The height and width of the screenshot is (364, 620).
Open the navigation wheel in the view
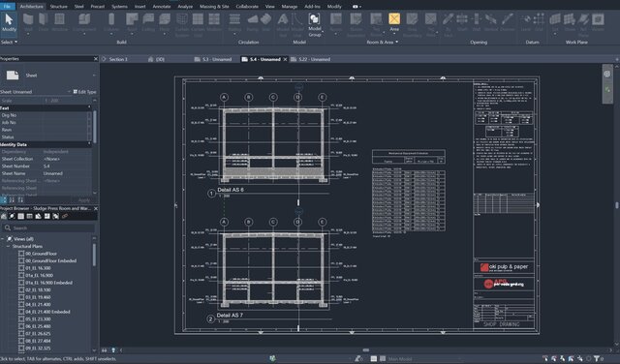coord(607,74)
